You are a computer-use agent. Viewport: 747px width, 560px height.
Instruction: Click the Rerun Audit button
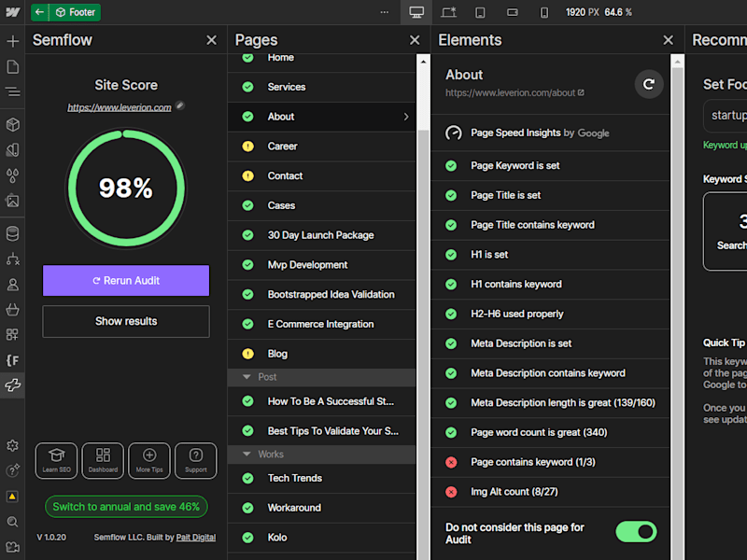pos(126,281)
